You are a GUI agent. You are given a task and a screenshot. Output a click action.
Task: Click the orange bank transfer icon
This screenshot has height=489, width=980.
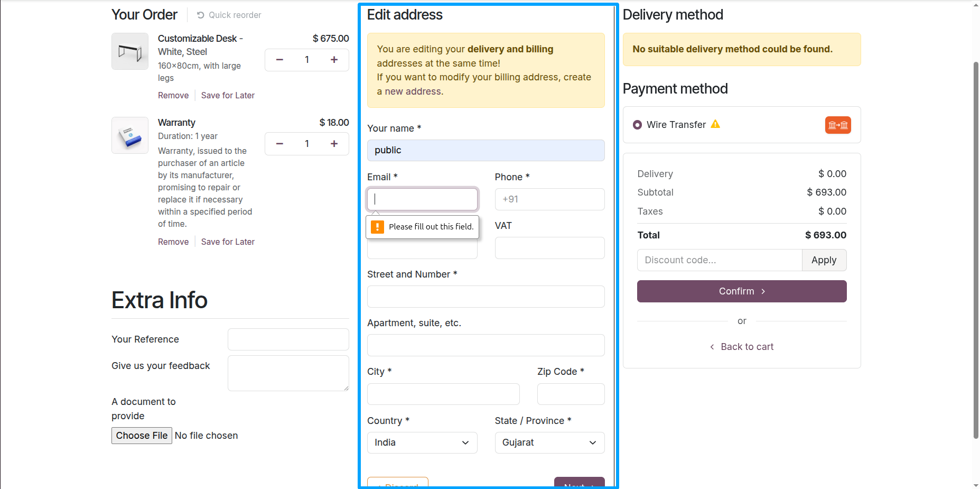tap(838, 125)
